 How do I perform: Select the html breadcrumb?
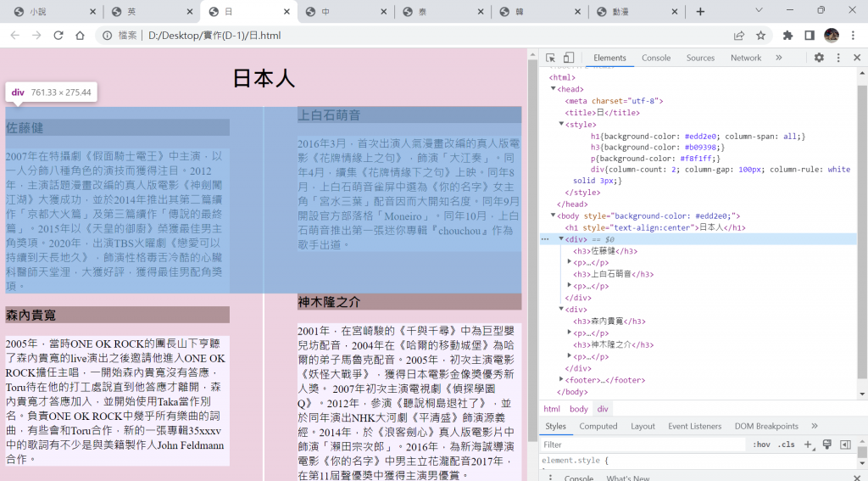pos(551,409)
